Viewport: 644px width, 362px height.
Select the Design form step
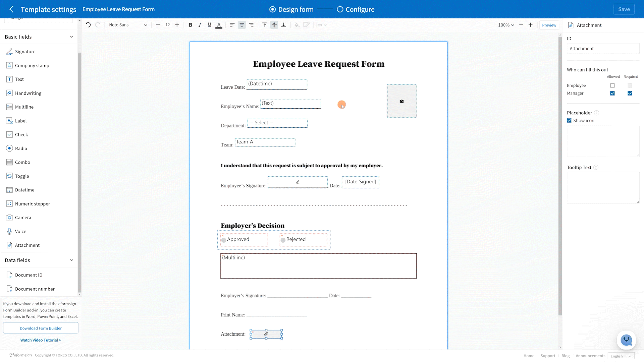[291, 9]
